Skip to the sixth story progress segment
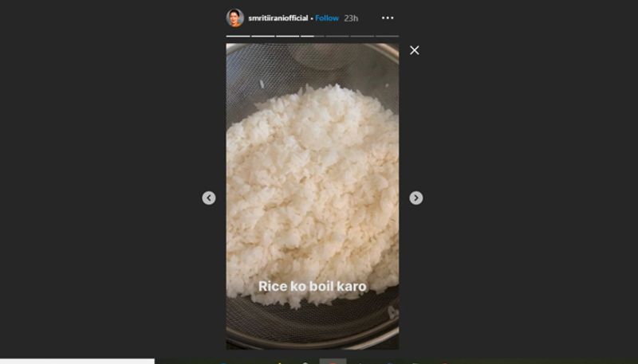 362,36
